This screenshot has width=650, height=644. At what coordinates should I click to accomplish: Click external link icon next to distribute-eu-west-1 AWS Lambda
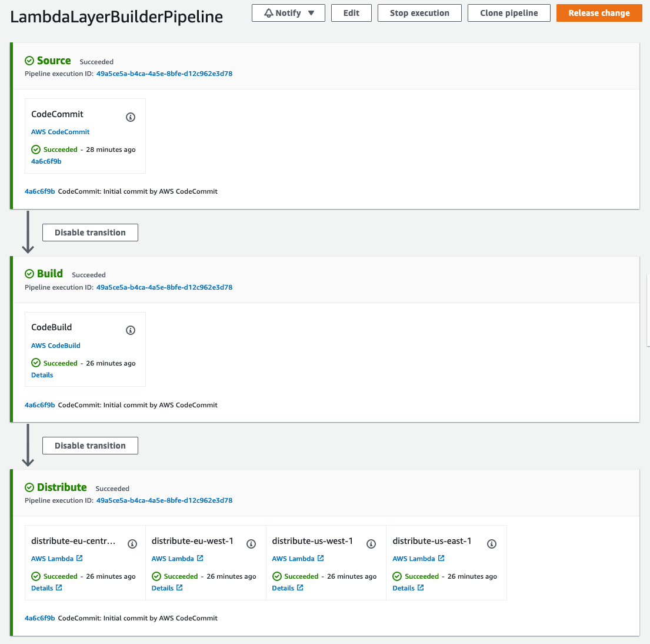pos(200,558)
